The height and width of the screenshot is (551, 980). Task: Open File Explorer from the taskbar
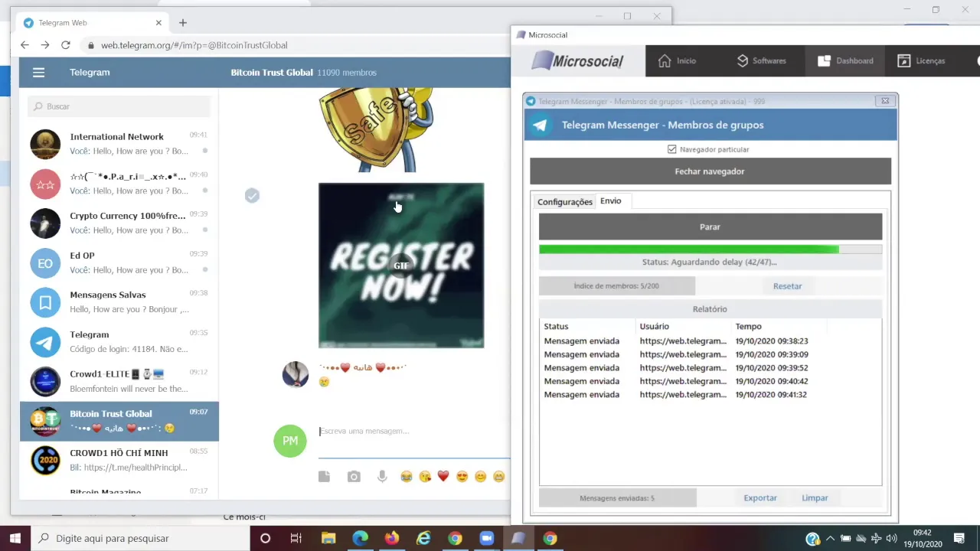328,539
